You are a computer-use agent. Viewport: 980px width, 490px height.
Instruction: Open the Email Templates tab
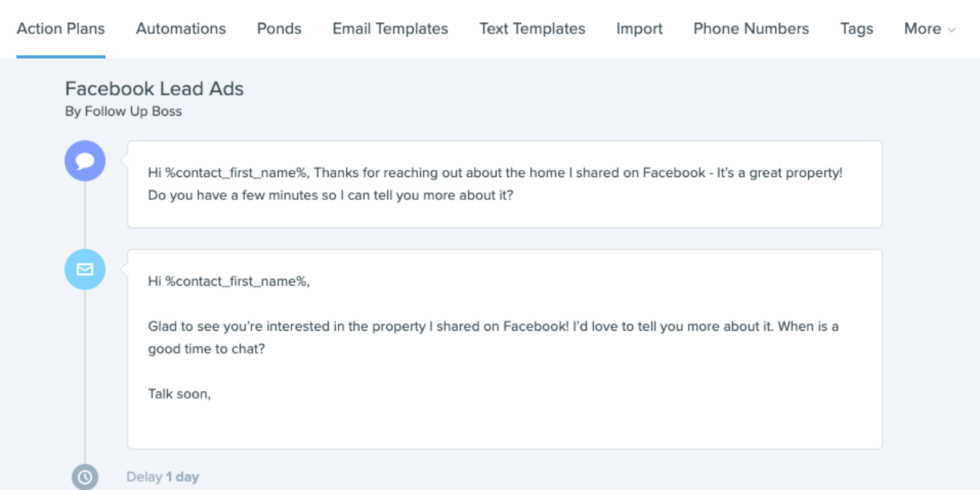tap(390, 29)
